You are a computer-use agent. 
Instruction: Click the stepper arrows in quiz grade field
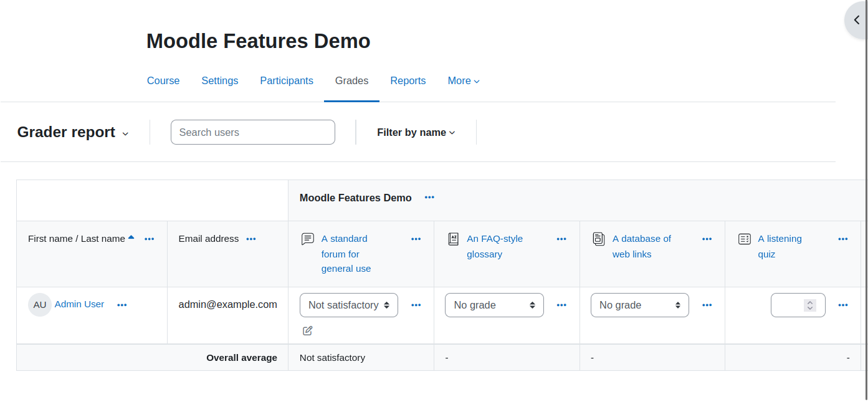point(810,305)
